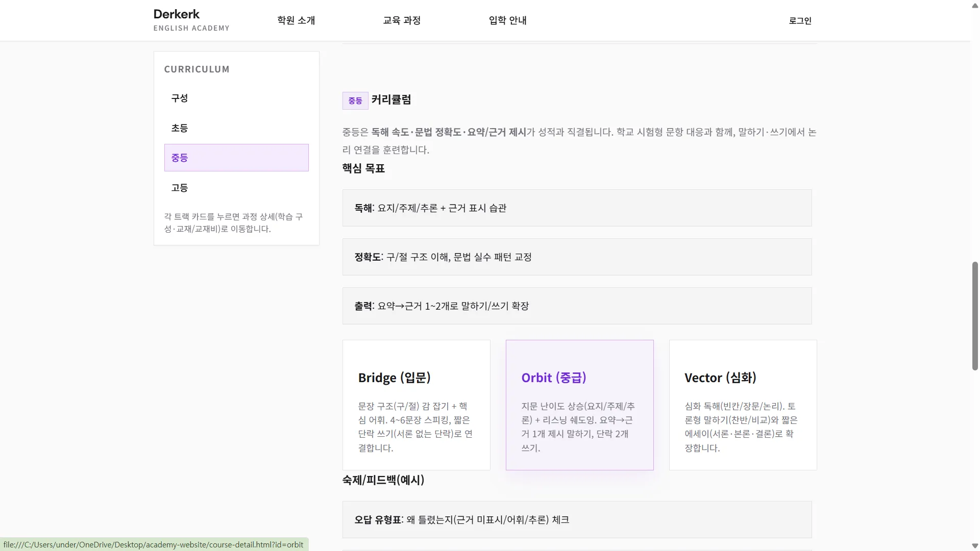The image size is (980, 551).
Task: Open the Bridge (입문) track card
Action: click(416, 405)
